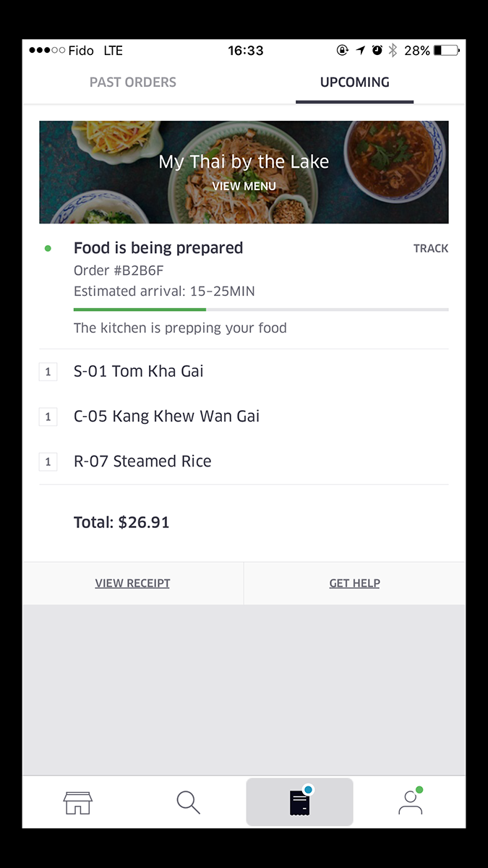Tap the My Thai by the Lake title
The height and width of the screenshot is (868, 488).
pyautogui.click(x=244, y=162)
